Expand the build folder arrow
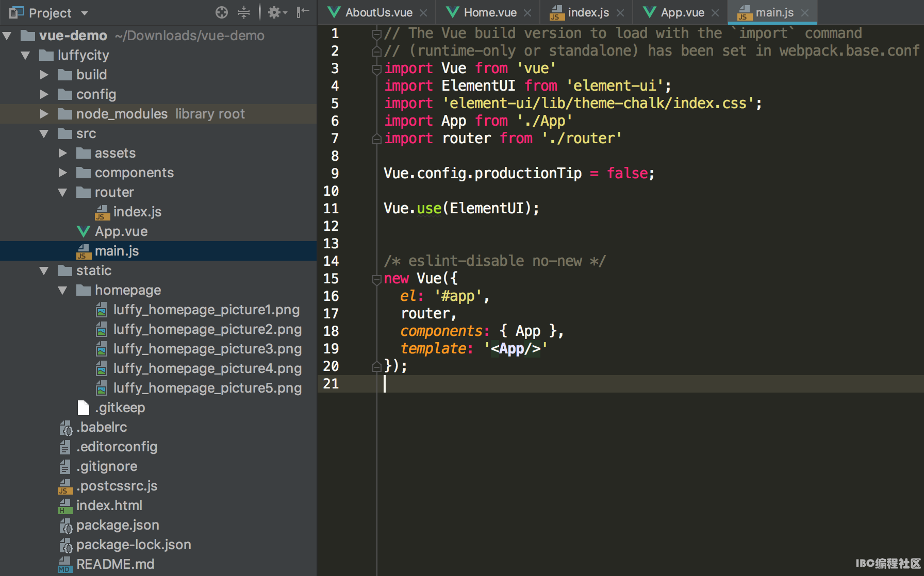The image size is (924, 576). coord(44,75)
